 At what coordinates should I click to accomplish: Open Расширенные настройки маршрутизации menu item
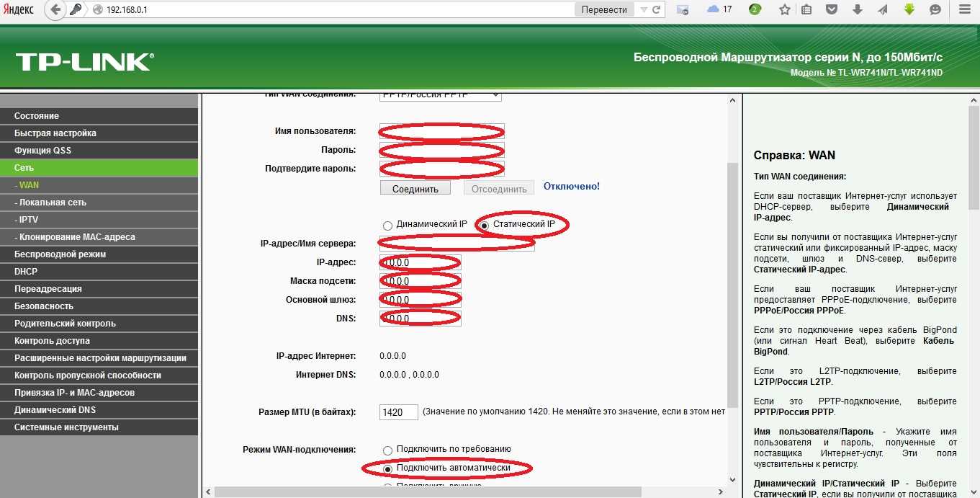[99, 358]
